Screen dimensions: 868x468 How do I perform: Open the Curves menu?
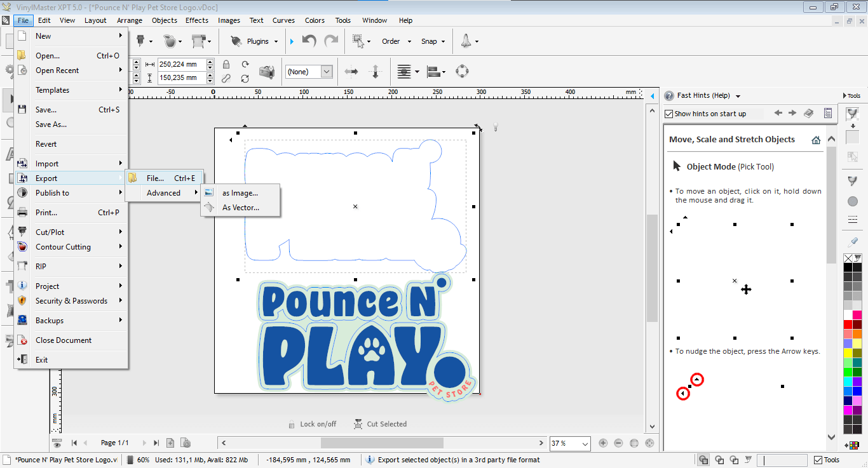[x=283, y=20]
